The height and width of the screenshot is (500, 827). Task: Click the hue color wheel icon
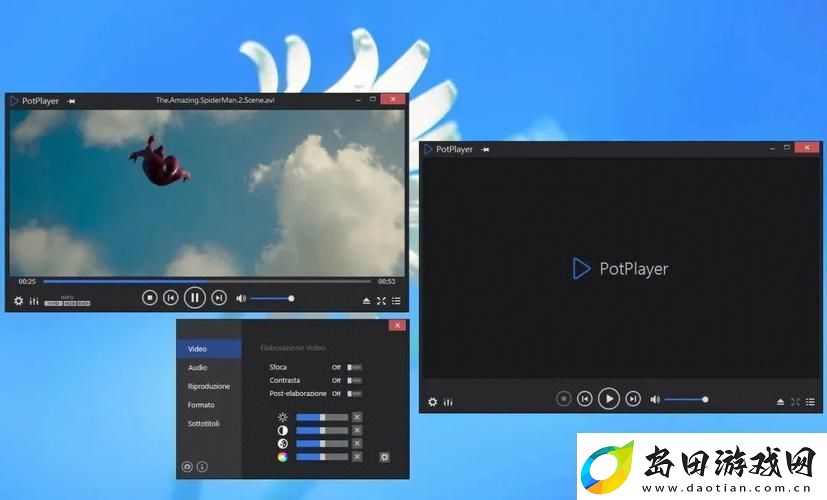283,457
